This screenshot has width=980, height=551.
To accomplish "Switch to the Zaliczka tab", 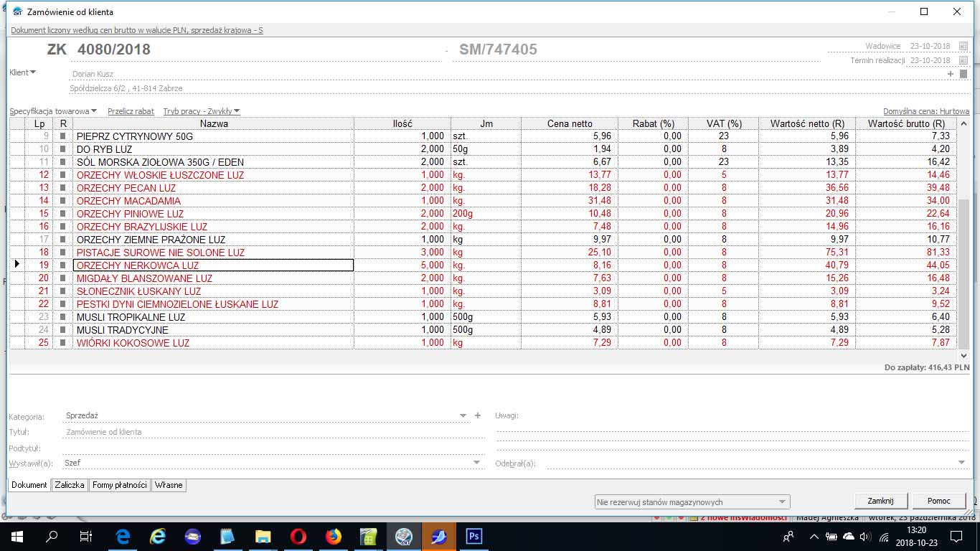I will pos(70,485).
